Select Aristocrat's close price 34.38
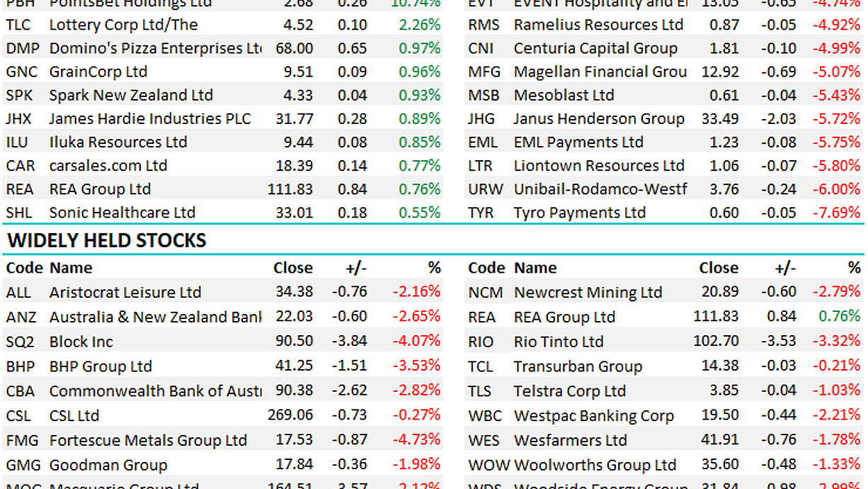 pos(295,292)
